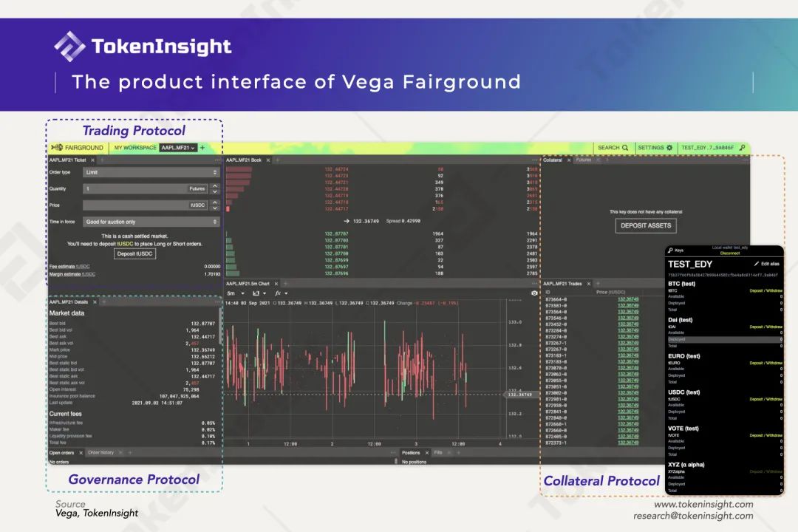This screenshot has width=798, height=532.
Task: Close the AAPL.MF21 Book tab
Action: click(268, 160)
